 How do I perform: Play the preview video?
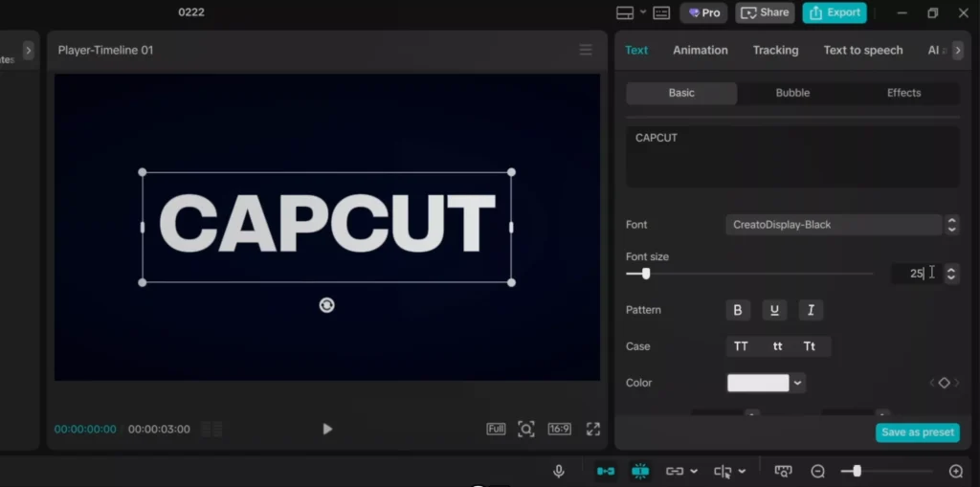point(327,429)
